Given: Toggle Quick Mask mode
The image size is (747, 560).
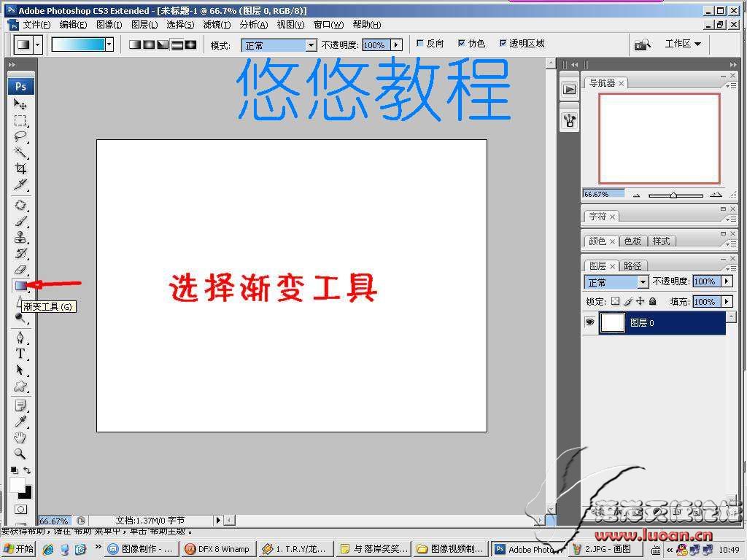Looking at the screenshot, I should (20, 510).
